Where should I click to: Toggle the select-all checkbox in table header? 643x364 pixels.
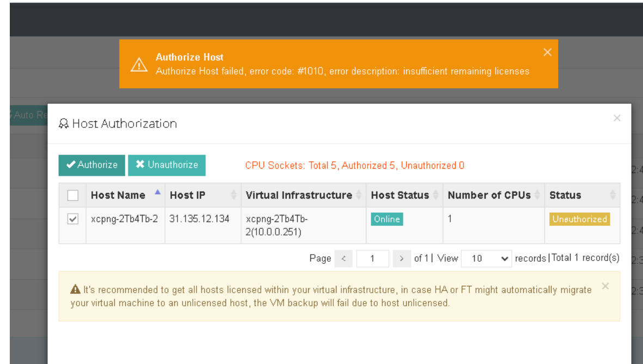click(x=72, y=195)
